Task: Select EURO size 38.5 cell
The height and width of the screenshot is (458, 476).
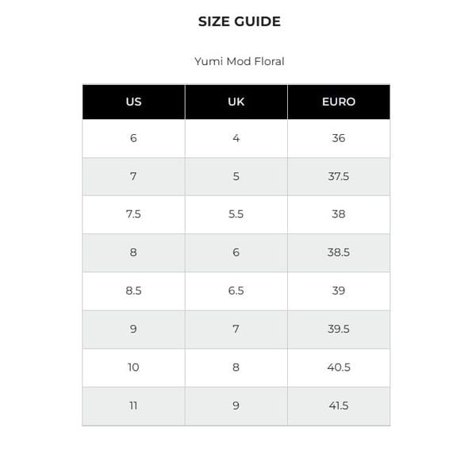Action: [x=339, y=252]
